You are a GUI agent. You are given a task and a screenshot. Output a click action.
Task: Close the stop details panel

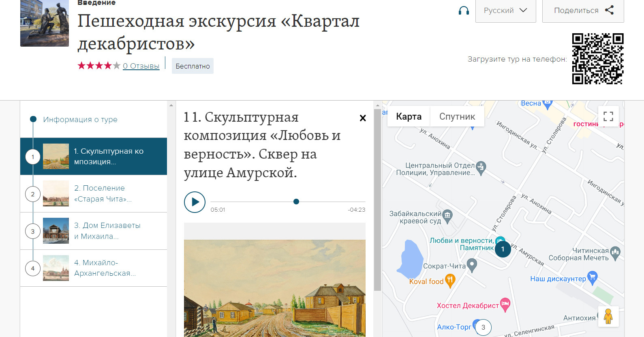coord(363,118)
